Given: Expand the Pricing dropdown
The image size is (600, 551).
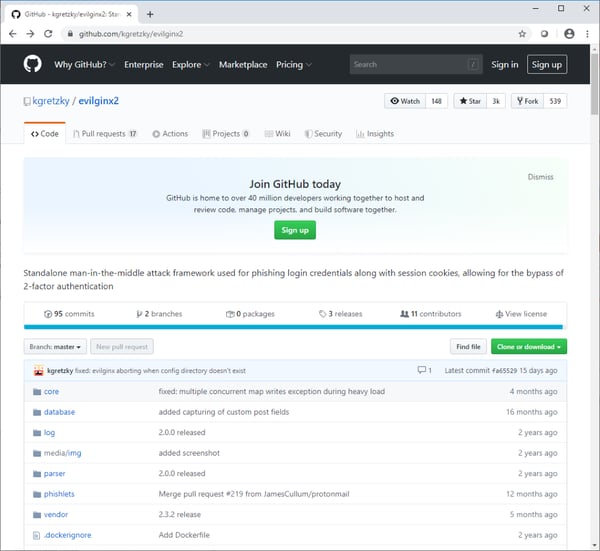Looking at the screenshot, I should (293, 64).
